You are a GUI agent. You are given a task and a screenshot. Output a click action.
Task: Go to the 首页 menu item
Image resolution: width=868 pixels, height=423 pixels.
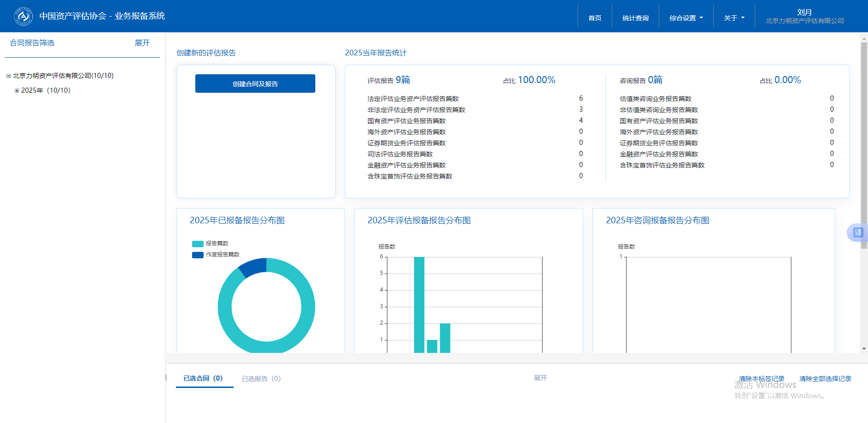(x=595, y=18)
